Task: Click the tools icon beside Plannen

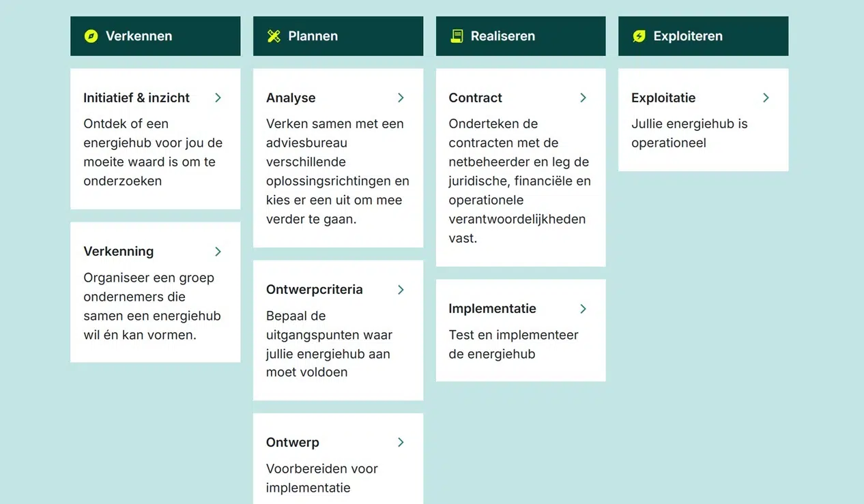Action: coord(274,36)
